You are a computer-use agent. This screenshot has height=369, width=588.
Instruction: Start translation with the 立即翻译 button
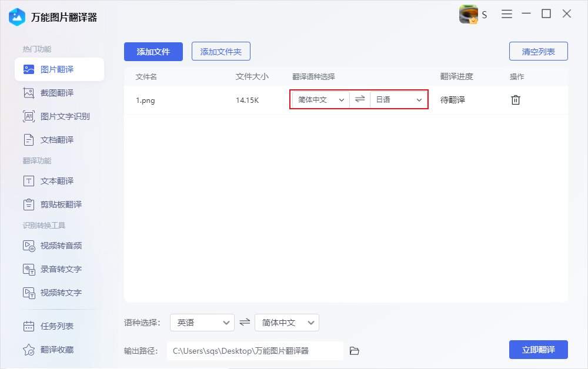click(x=539, y=350)
